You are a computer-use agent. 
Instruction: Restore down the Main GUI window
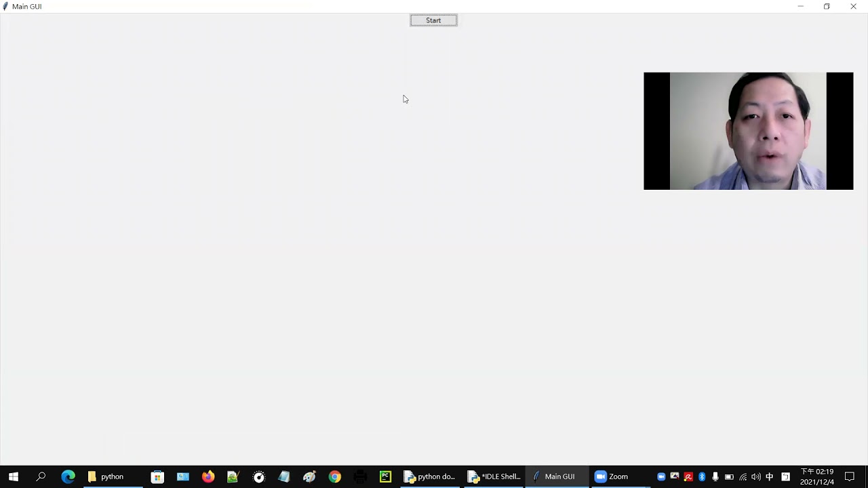(827, 6)
